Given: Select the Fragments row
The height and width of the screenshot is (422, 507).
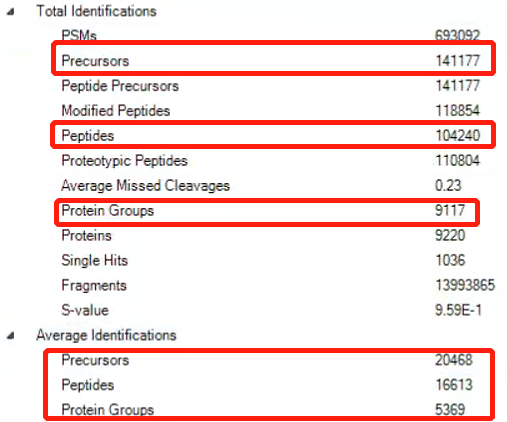Looking at the screenshot, I should point(278,285).
